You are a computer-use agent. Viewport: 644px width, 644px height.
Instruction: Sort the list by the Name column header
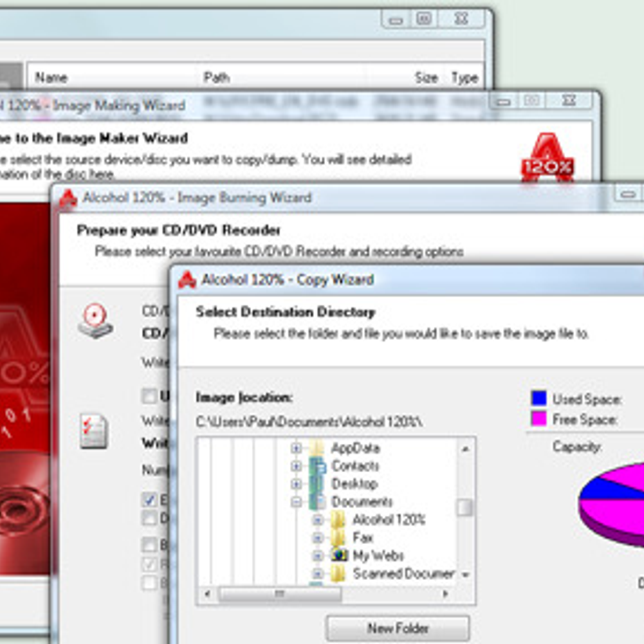[112, 77]
